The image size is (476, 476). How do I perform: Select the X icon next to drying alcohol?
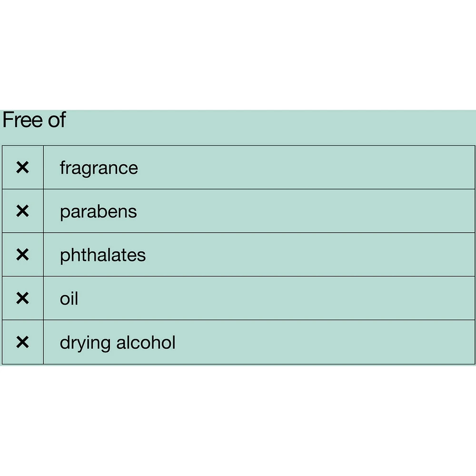(22, 342)
